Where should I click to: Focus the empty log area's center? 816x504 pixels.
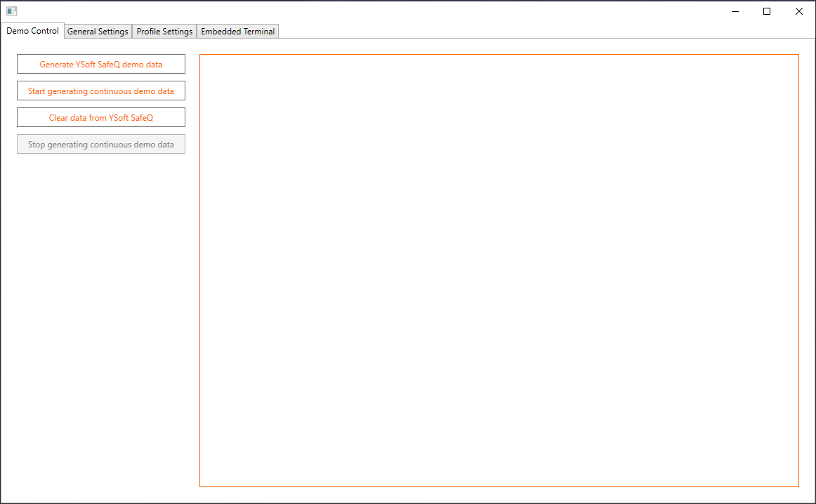pyautogui.click(x=499, y=270)
